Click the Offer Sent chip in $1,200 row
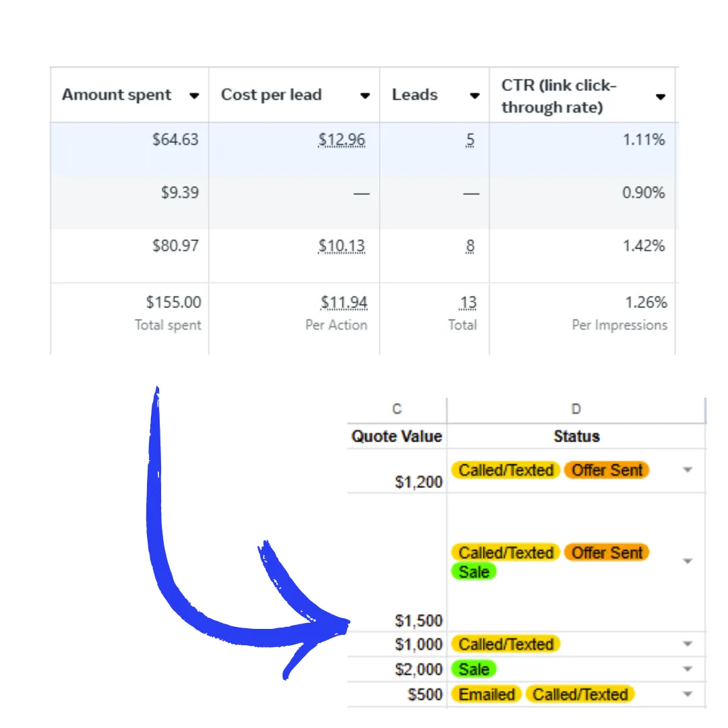Viewport: 728px width, 728px height. click(607, 470)
